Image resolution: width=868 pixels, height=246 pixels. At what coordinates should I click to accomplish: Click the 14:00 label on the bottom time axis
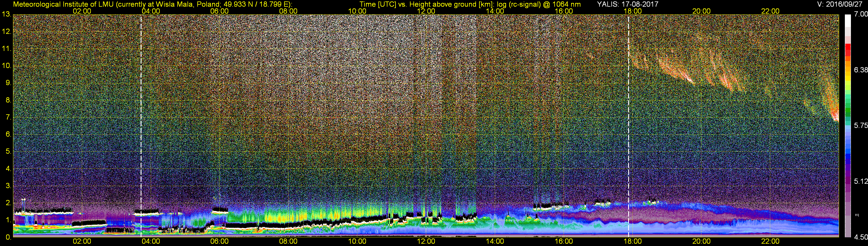pos(495,241)
